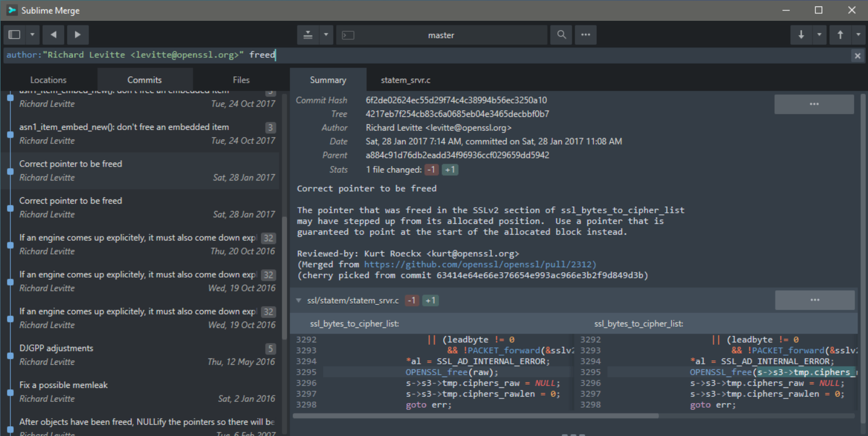The width and height of the screenshot is (868, 436).
Task: Open the side bar layout dropdown arrow
Action: click(x=32, y=35)
